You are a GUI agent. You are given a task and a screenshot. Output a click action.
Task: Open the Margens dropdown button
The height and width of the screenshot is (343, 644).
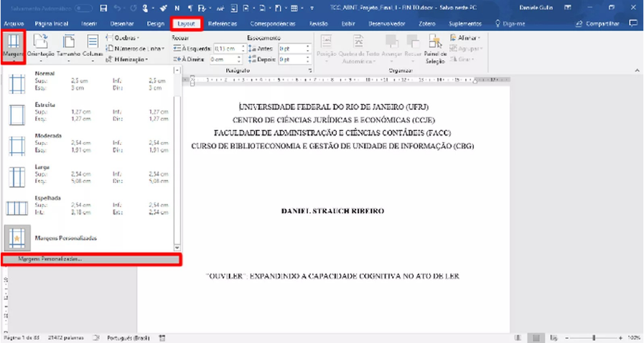[x=13, y=47]
